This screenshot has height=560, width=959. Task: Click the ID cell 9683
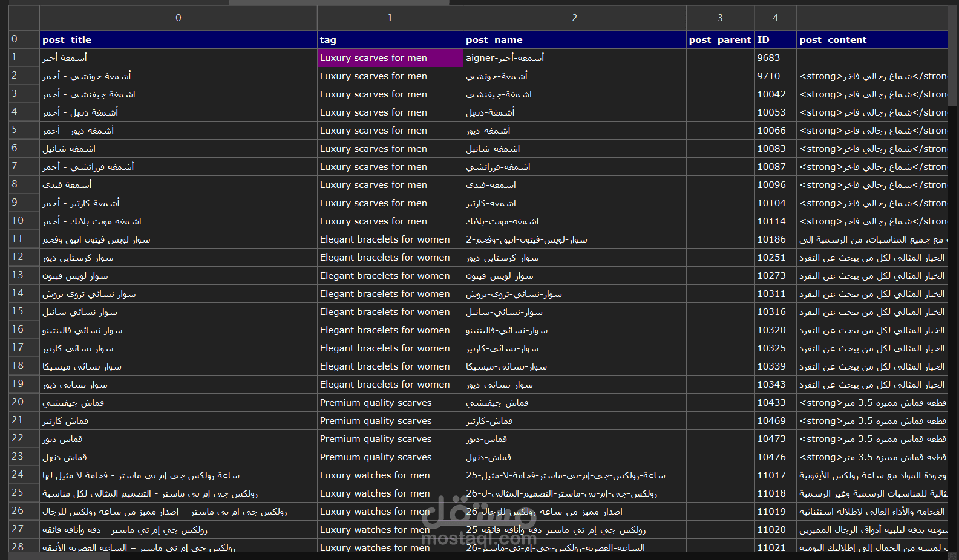776,58
